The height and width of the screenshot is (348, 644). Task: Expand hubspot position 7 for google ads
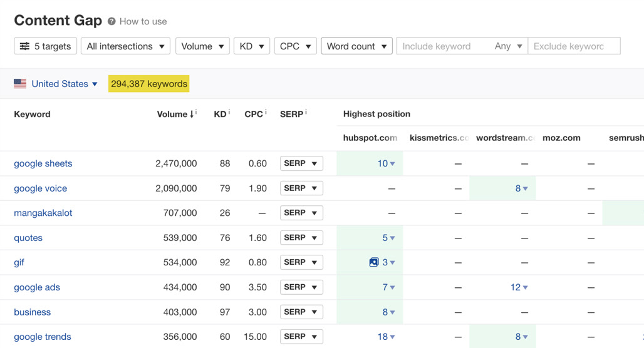(388, 287)
